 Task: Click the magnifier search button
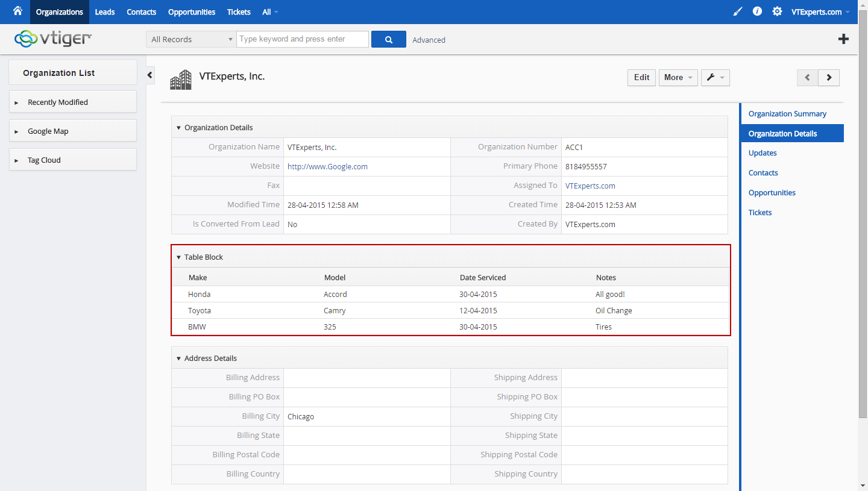(389, 39)
